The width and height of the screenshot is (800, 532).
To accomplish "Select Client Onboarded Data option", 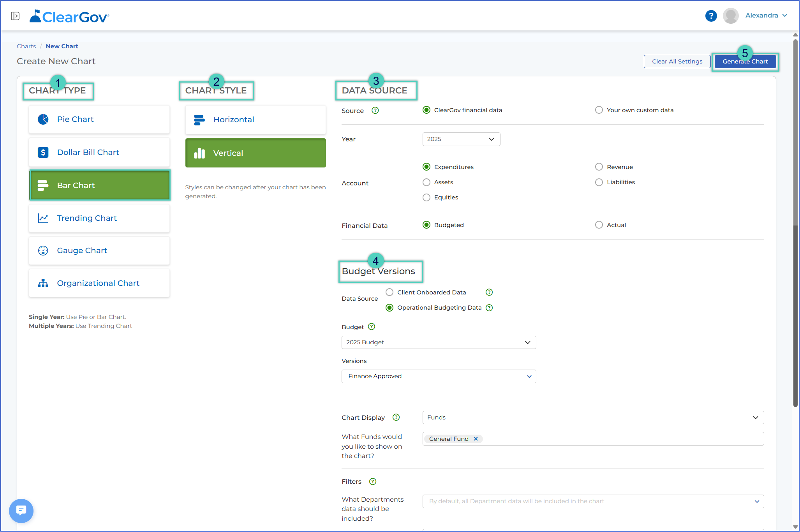I will pyautogui.click(x=389, y=292).
